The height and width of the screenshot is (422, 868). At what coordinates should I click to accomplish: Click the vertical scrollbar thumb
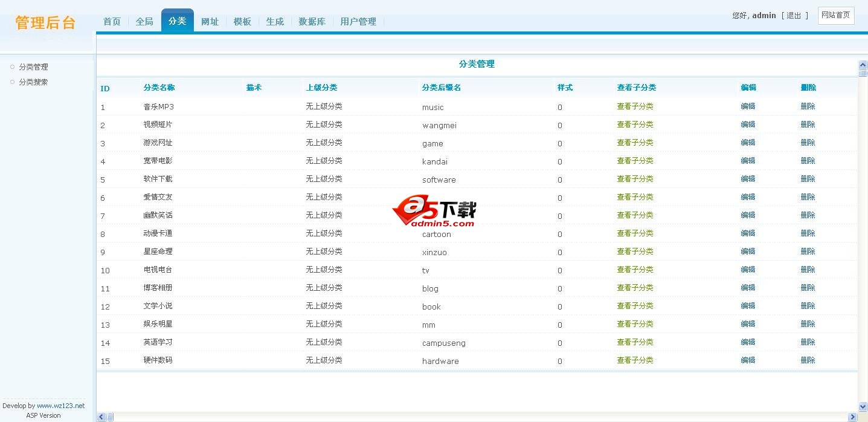click(863, 73)
